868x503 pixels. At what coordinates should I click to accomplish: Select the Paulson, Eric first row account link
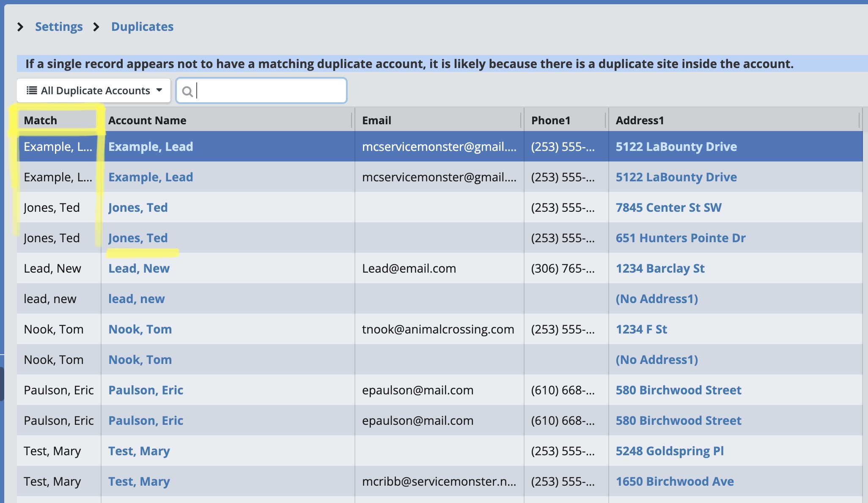click(x=146, y=390)
